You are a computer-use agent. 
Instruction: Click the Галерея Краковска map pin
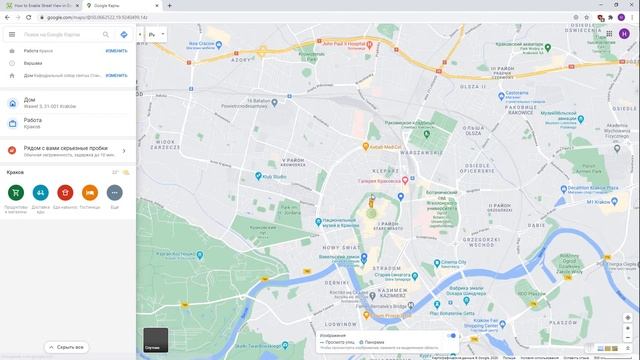pyautogui.click(x=405, y=180)
